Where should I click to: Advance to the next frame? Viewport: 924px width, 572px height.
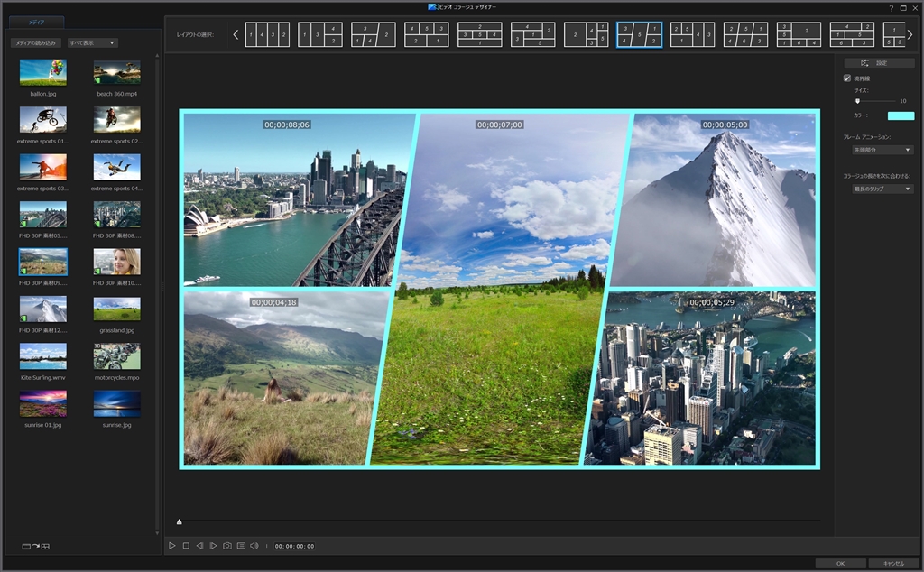pyautogui.click(x=213, y=546)
